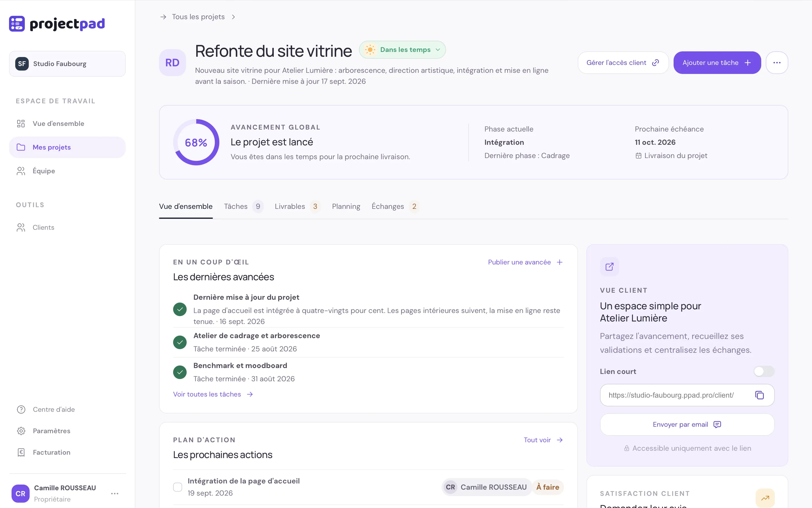Viewport: 812px width, 508px height.
Task: Click Atelier de cadrage et arborescence entry
Action: tap(368, 342)
